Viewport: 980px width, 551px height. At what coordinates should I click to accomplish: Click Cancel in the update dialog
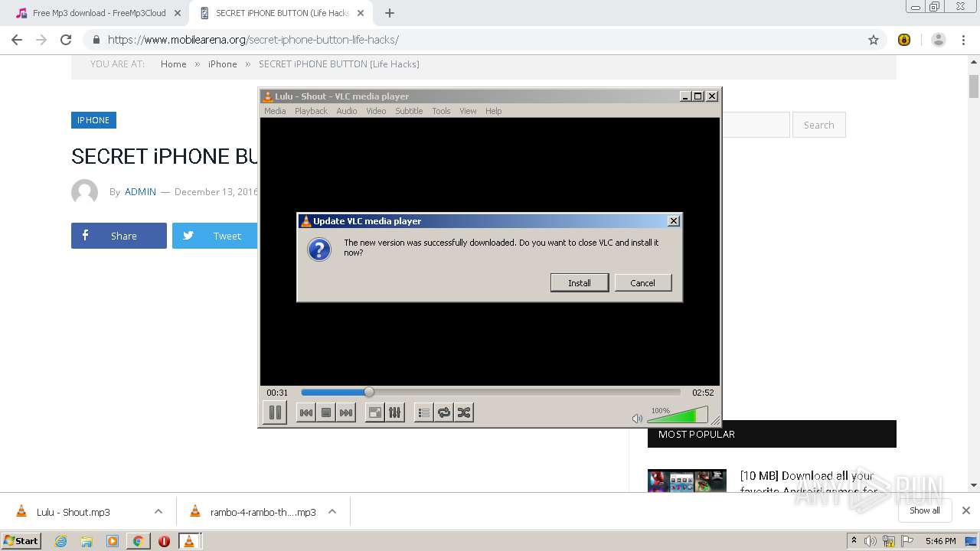pos(643,282)
